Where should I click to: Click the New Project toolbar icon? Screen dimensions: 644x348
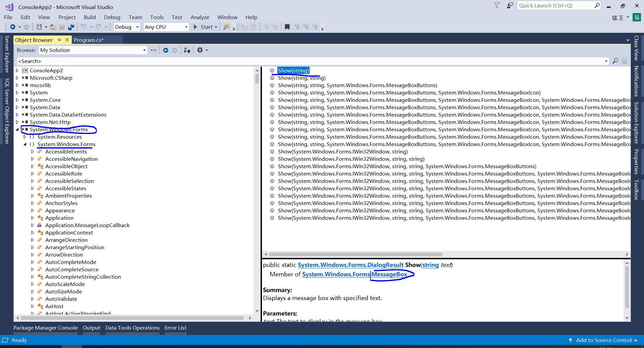click(39, 27)
